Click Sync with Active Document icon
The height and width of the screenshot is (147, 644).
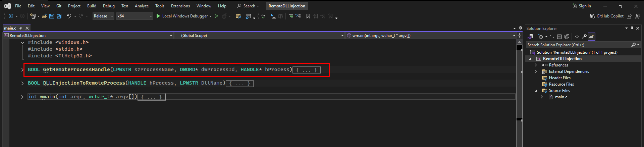(x=552, y=37)
